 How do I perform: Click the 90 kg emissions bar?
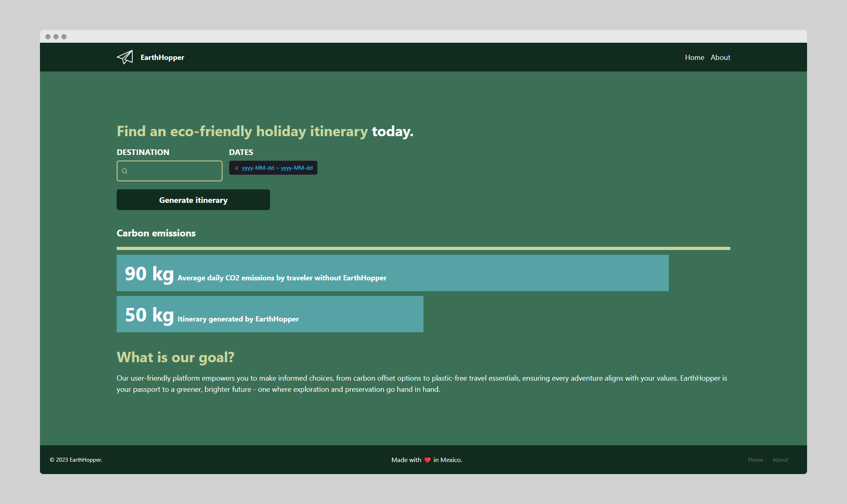click(392, 273)
